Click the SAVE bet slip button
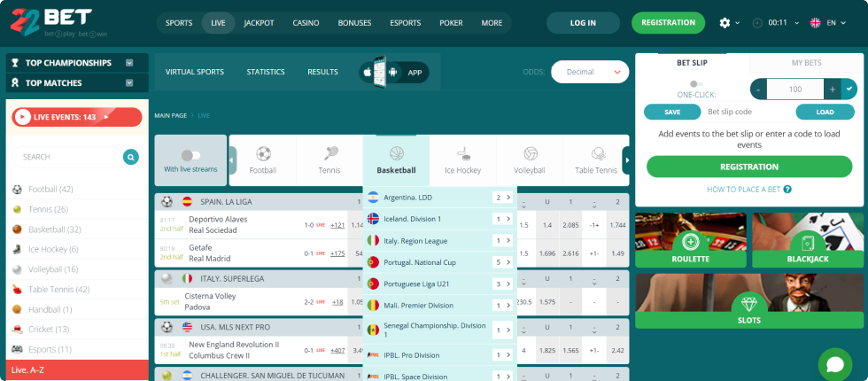The height and width of the screenshot is (381, 868). click(672, 112)
